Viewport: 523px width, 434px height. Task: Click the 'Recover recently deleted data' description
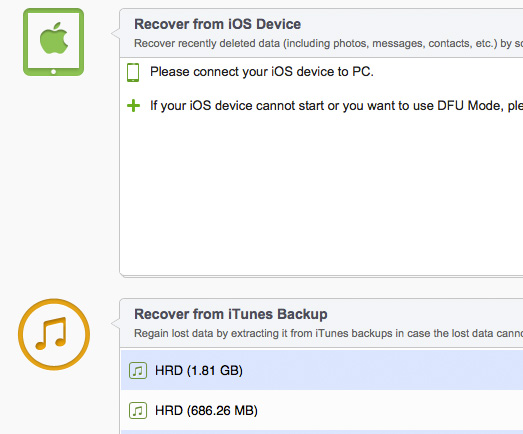pos(328,43)
